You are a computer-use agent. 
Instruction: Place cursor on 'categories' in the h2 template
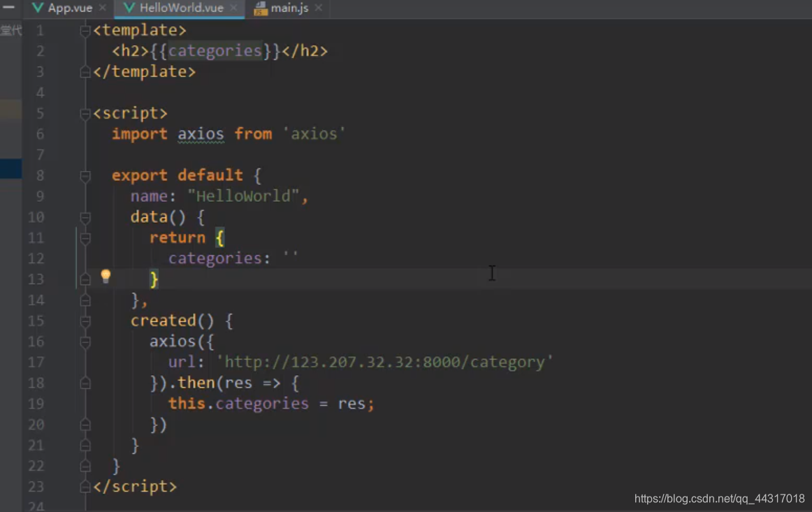(215, 51)
